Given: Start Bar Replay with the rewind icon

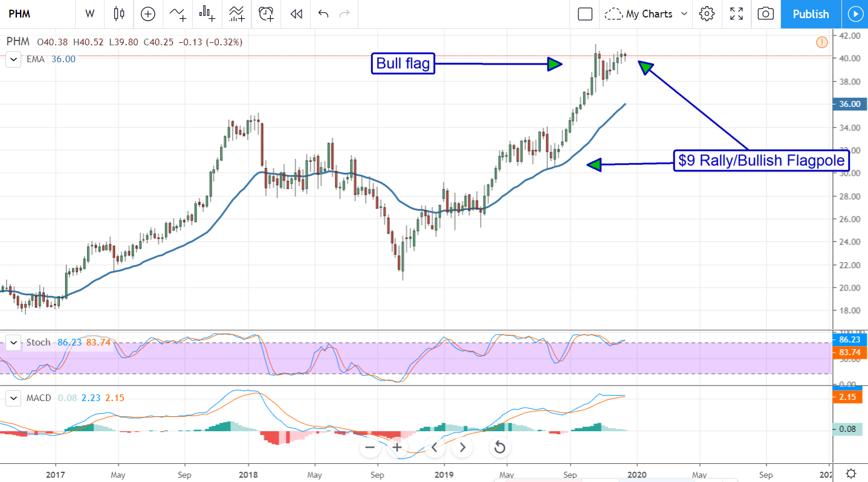Looking at the screenshot, I should tap(296, 14).
